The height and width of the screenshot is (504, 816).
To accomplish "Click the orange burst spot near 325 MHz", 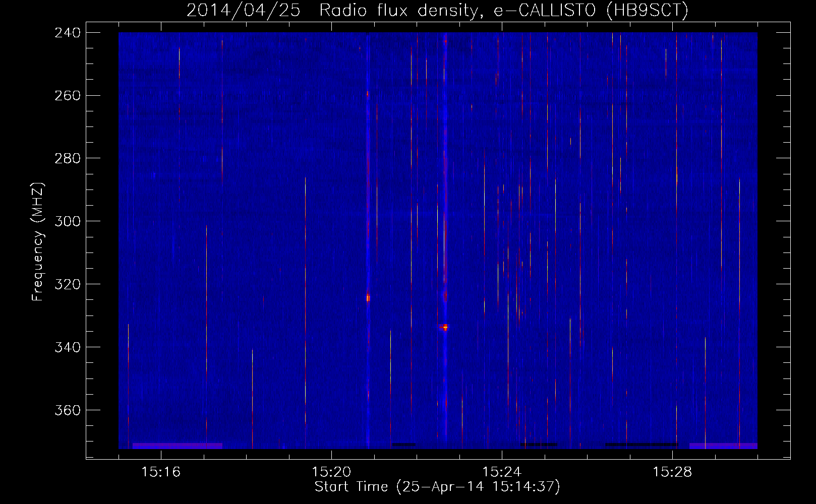I will click(x=368, y=298).
